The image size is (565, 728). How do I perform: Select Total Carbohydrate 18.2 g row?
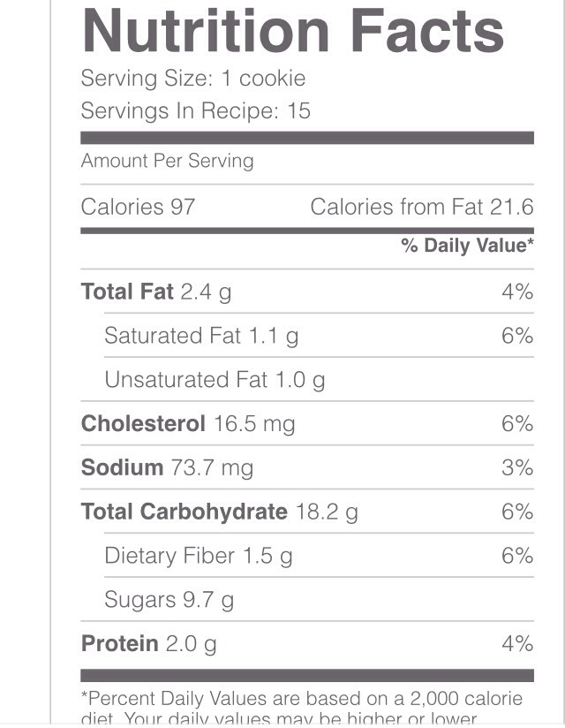click(x=307, y=512)
